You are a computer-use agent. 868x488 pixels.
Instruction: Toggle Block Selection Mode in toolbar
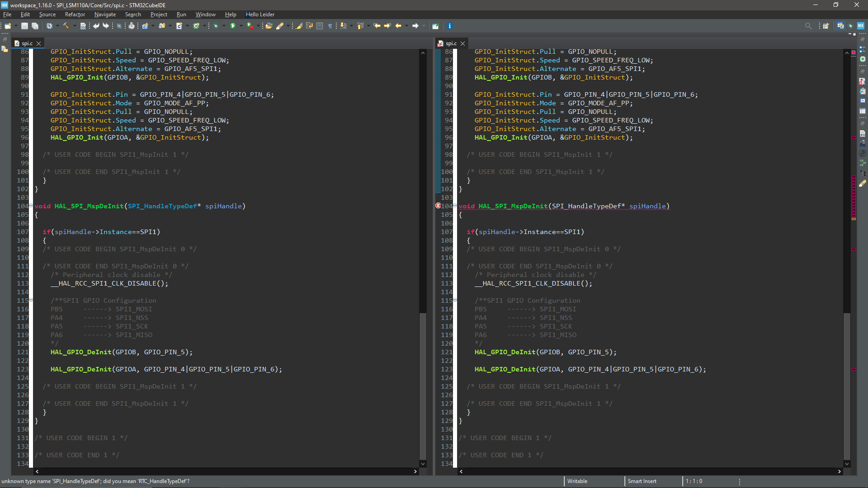coord(320,26)
